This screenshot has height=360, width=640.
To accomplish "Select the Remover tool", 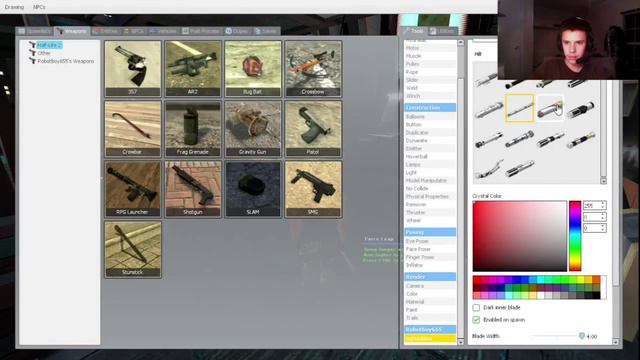I will pos(430,204).
